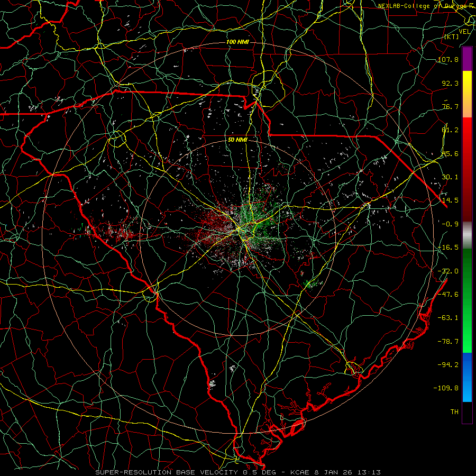Image resolution: width=476 pixels, height=476 pixels.
Task: Click the blue segment of the velocity scale
Action: (467, 377)
